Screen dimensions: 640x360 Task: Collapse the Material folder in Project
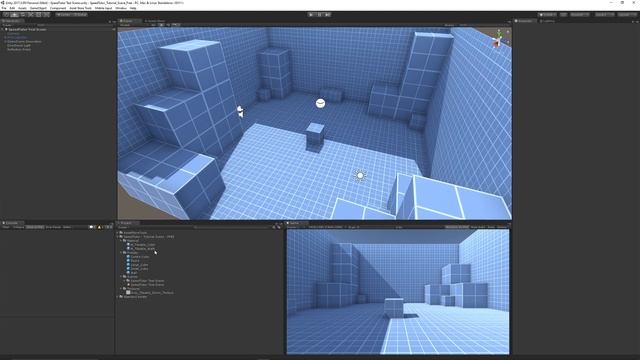click(x=122, y=241)
